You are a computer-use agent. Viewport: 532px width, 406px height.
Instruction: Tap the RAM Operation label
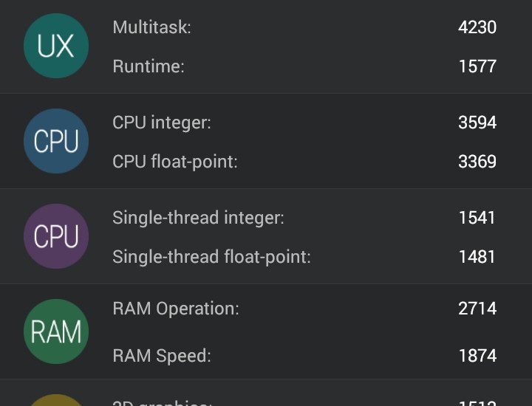click(175, 309)
